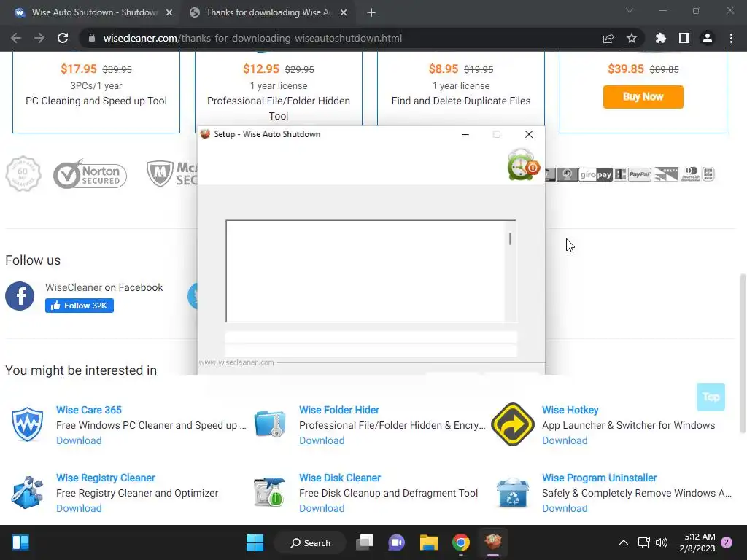Open taskbar Search box
This screenshot has width=747, height=560.
click(x=311, y=542)
